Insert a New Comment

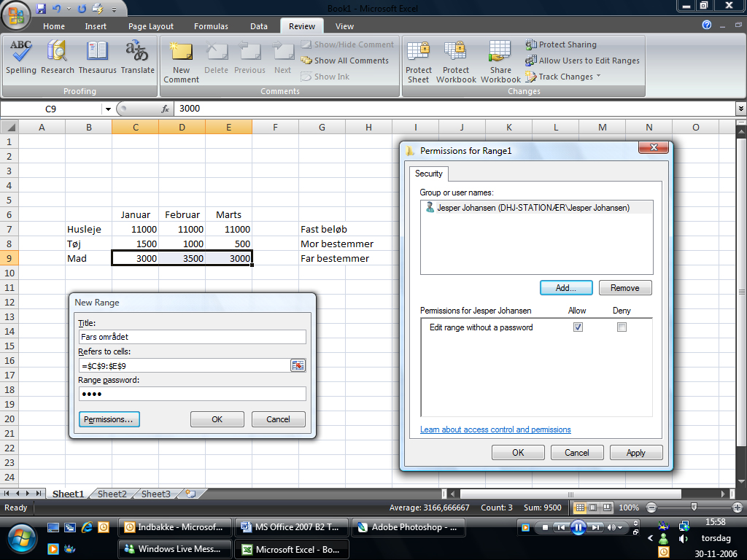point(181,61)
